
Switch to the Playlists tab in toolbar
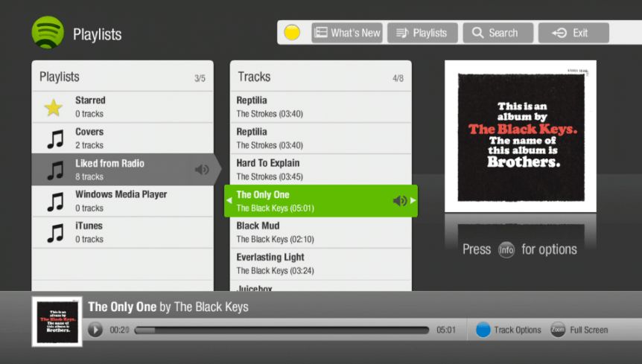(x=422, y=33)
